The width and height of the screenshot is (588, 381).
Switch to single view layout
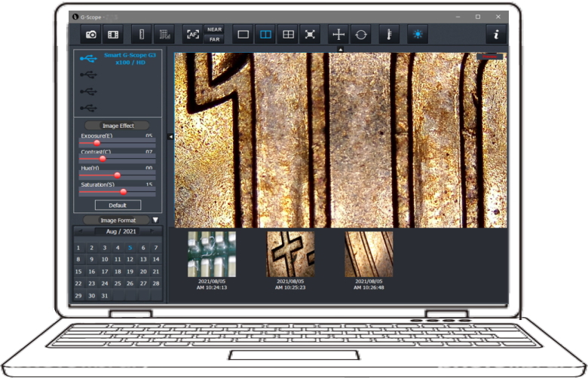[x=243, y=35]
